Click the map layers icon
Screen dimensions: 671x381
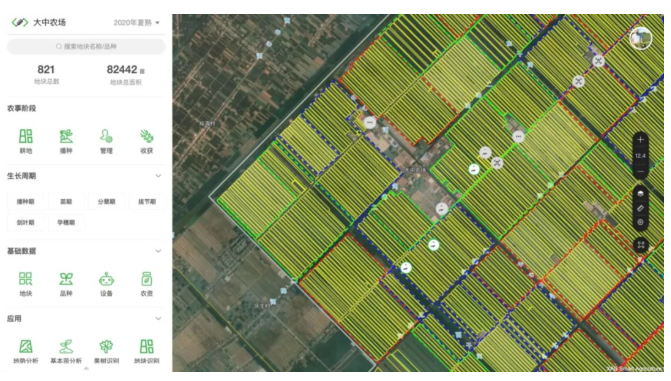(640, 193)
